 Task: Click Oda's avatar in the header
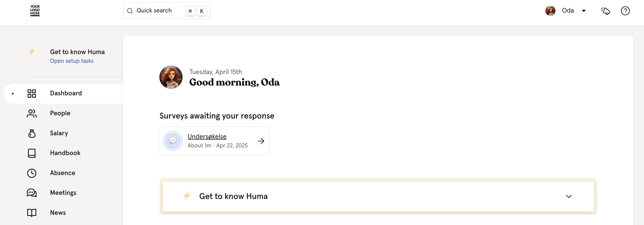550,11
